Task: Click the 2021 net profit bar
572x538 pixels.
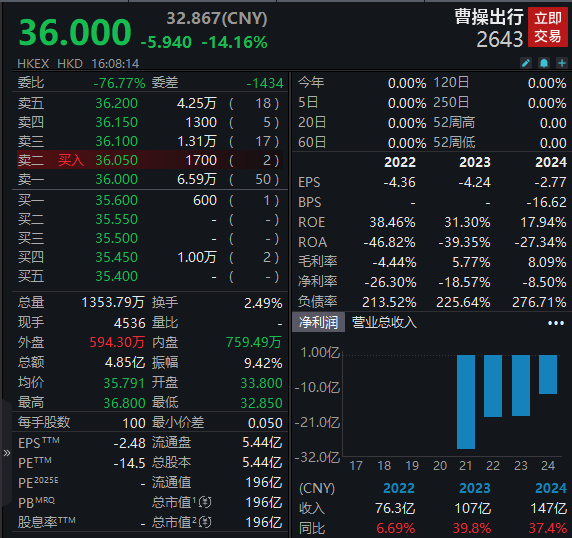Action: (x=466, y=402)
